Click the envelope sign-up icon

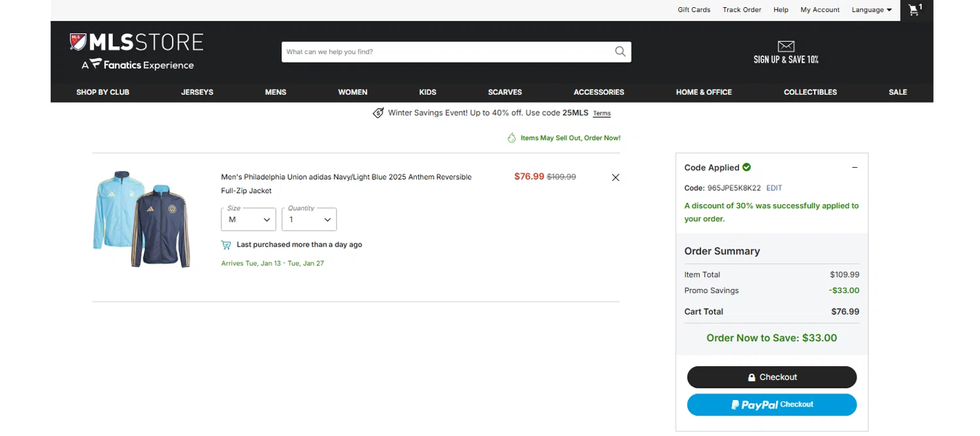click(786, 46)
